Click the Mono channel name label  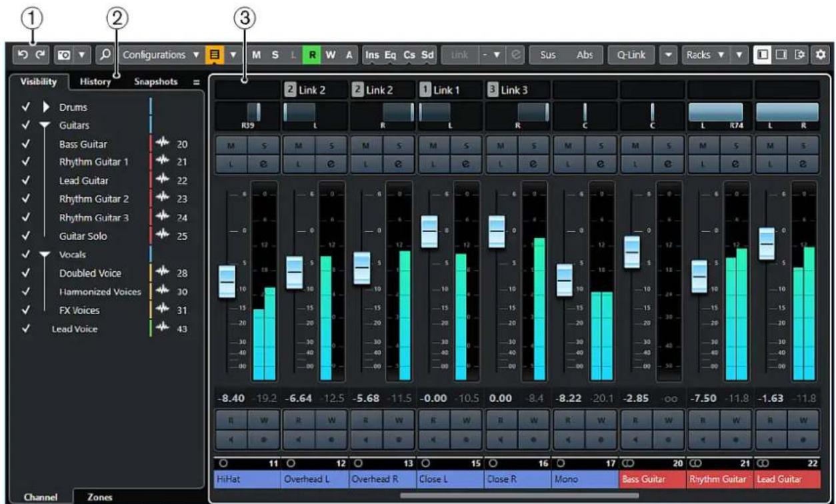[x=584, y=479]
